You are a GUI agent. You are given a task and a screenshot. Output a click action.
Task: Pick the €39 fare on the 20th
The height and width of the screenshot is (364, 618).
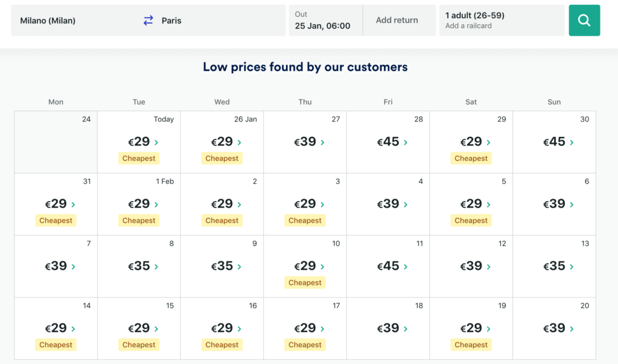554,328
